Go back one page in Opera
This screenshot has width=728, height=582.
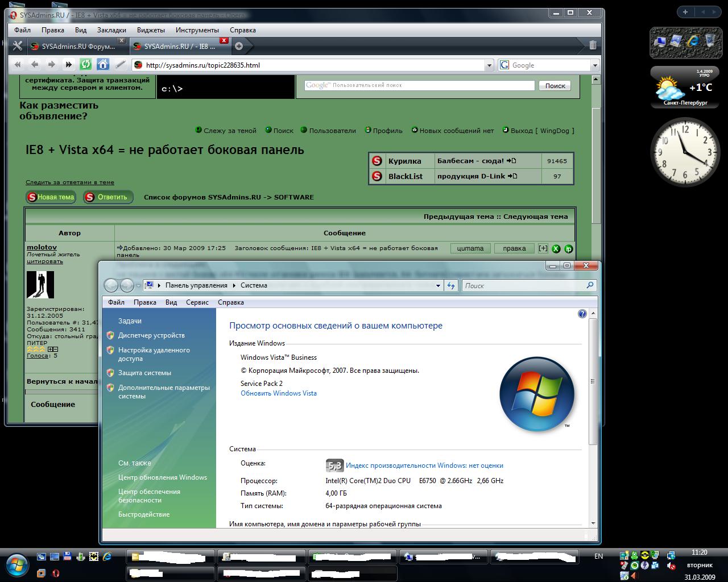click(x=35, y=65)
